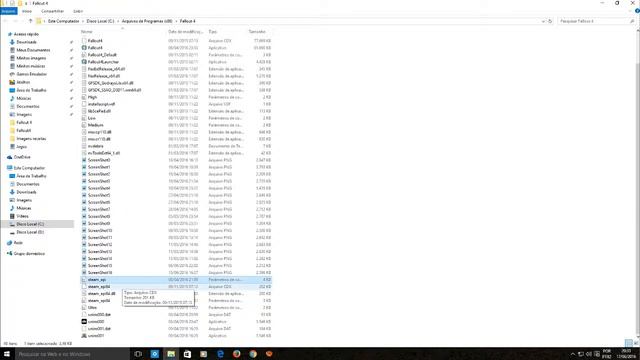
Task: Select the ScreenShot0 PNG file
Action: [x=99, y=160]
